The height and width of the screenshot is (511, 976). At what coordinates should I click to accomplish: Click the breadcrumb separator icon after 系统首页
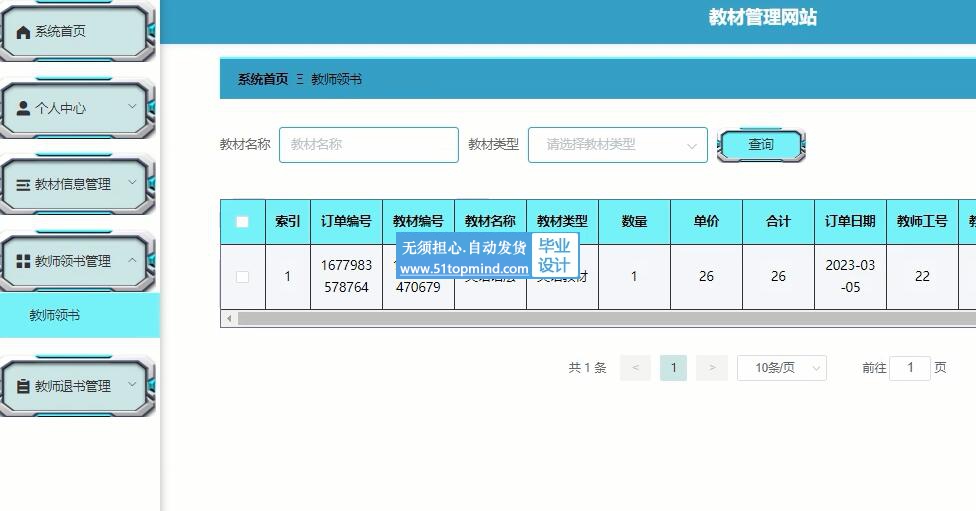tap(300, 79)
